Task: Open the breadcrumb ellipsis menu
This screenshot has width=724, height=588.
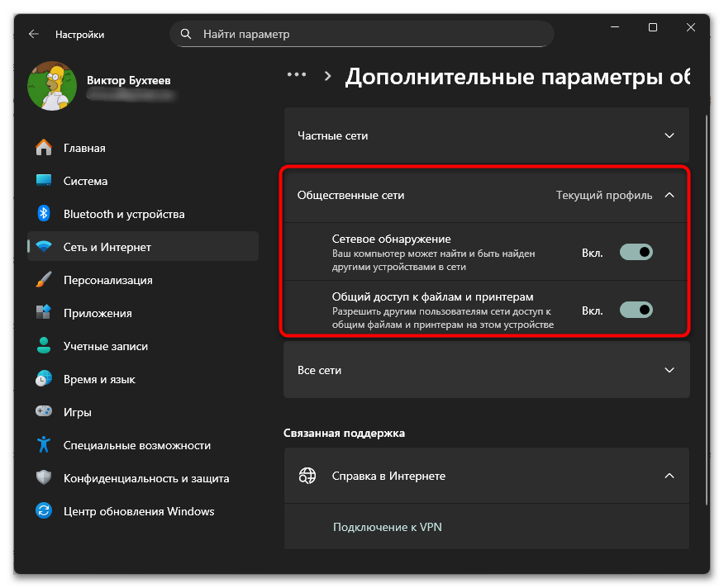Action: tap(296, 73)
